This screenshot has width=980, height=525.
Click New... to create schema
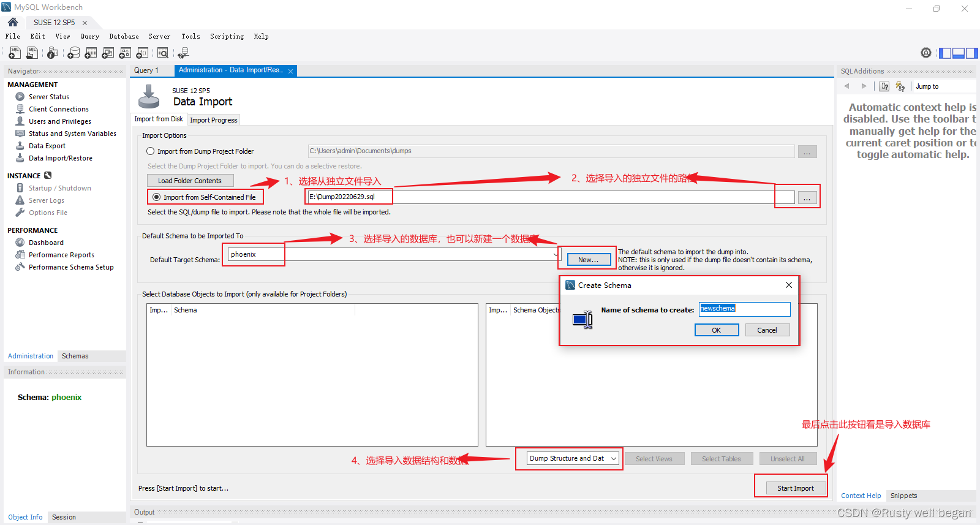589,260
